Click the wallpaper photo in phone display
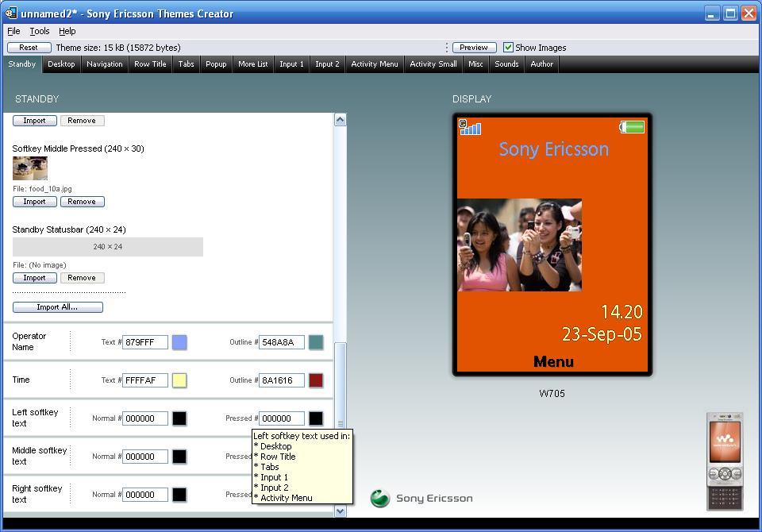Viewport: 762px width, 532px height. pyautogui.click(x=519, y=245)
